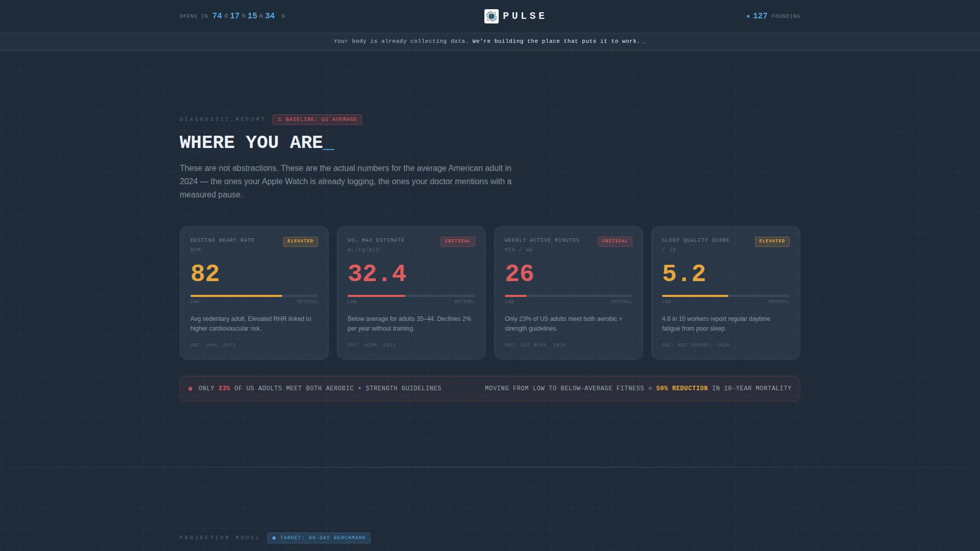Click the Baseline: US Average warning badge
Viewport: 980px width, 551px height.
317,119
